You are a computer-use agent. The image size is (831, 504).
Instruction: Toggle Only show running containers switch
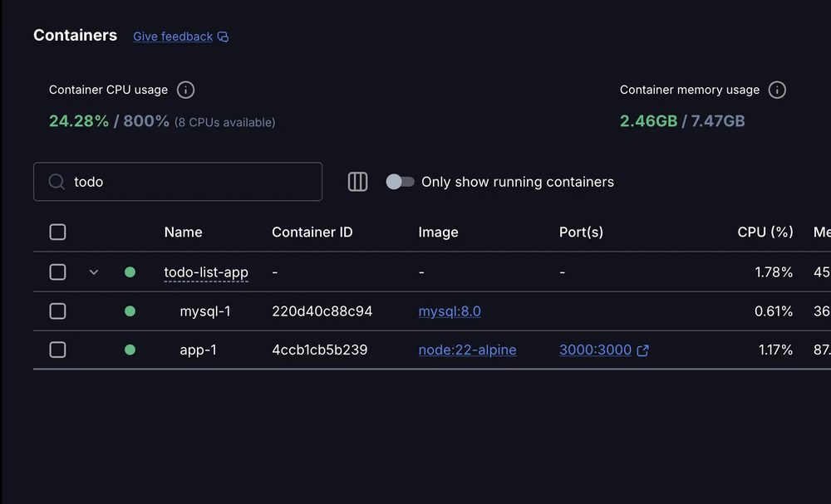tap(401, 182)
